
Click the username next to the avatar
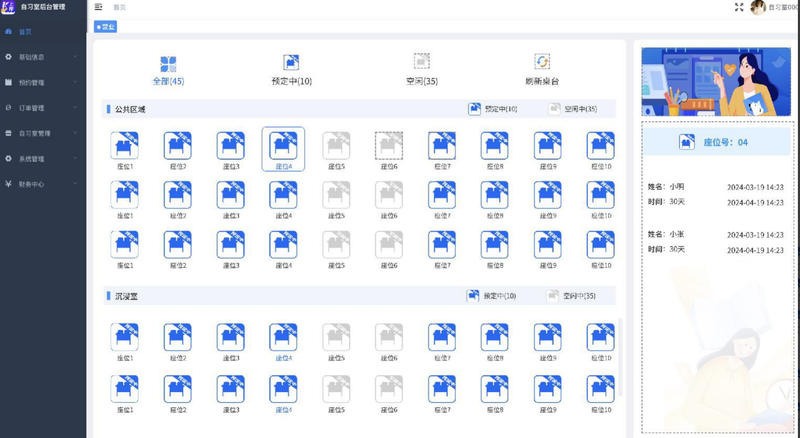click(x=783, y=8)
